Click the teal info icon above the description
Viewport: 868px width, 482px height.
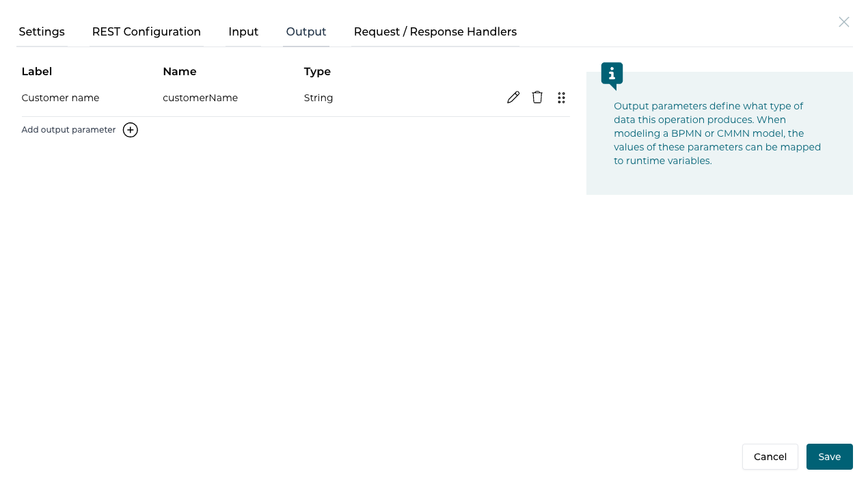pyautogui.click(x=611, y=74)
